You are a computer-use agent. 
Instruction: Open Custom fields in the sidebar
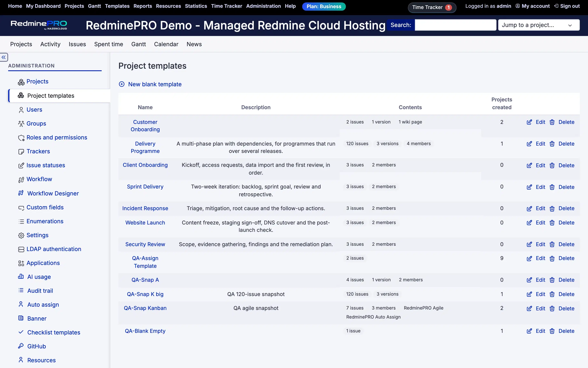45,207
